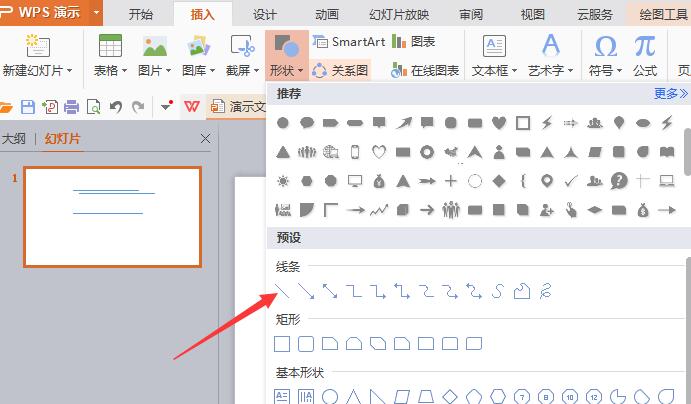
Task: Undo the last action
Action: click(x=115, y=107)
